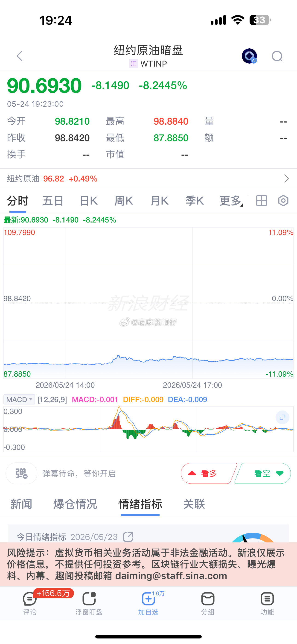
Task: Open the MACD indicator dropdown
Action: pos(19,399)
